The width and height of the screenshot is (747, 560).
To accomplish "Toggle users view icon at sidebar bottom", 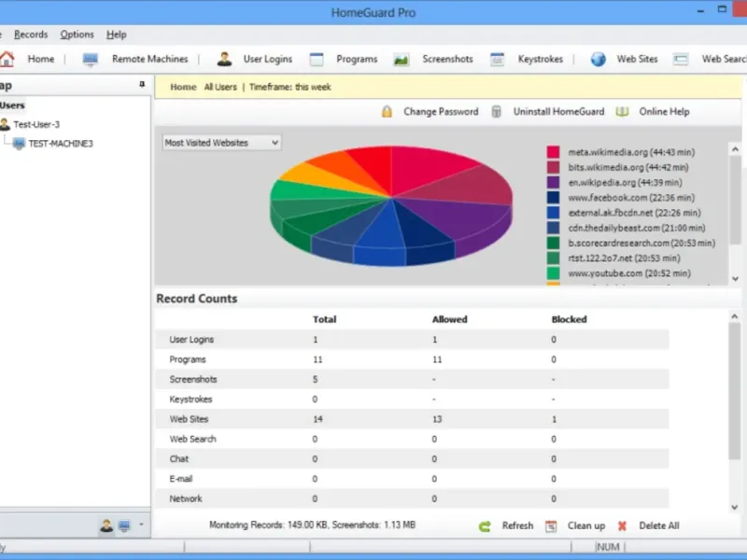I will (106, 525).
